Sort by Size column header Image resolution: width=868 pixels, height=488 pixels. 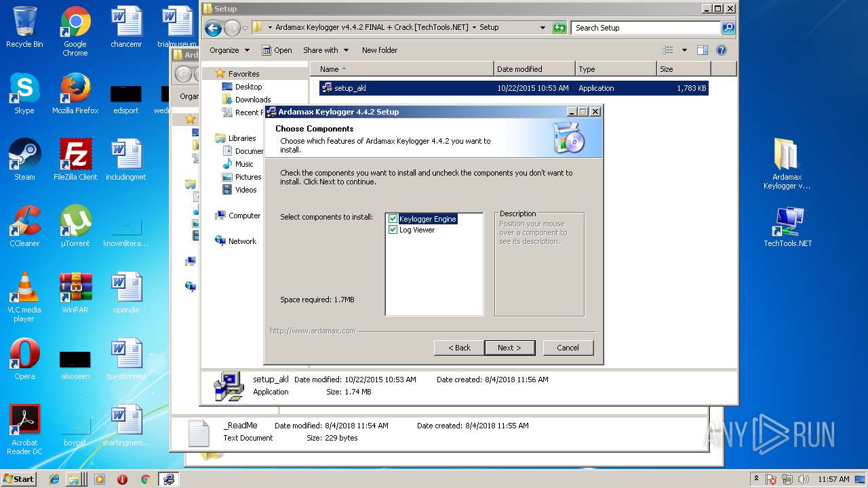[x=684, y=69]
